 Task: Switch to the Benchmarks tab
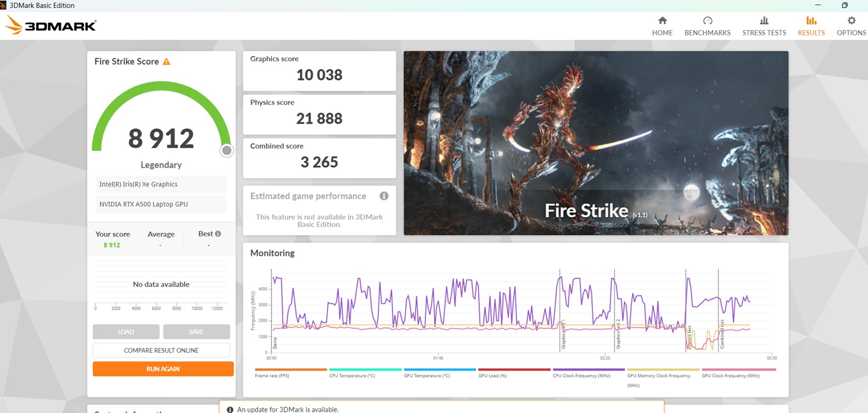(707, 27)
